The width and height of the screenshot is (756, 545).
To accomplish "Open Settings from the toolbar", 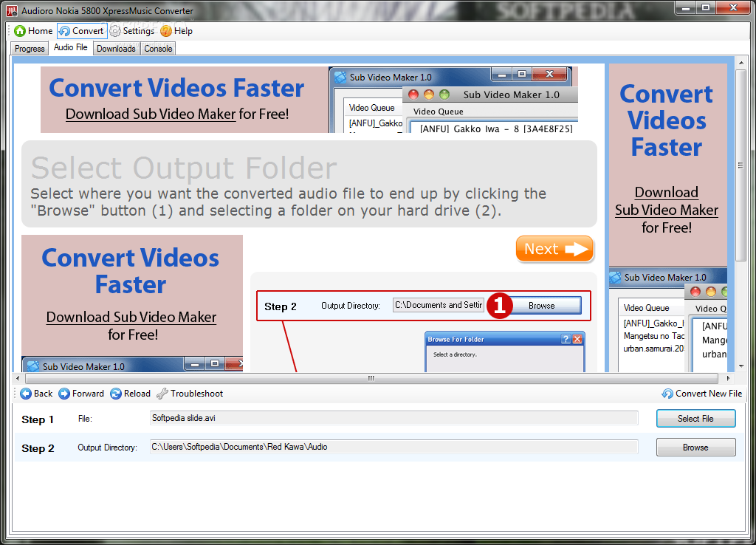I will [132, 31].
